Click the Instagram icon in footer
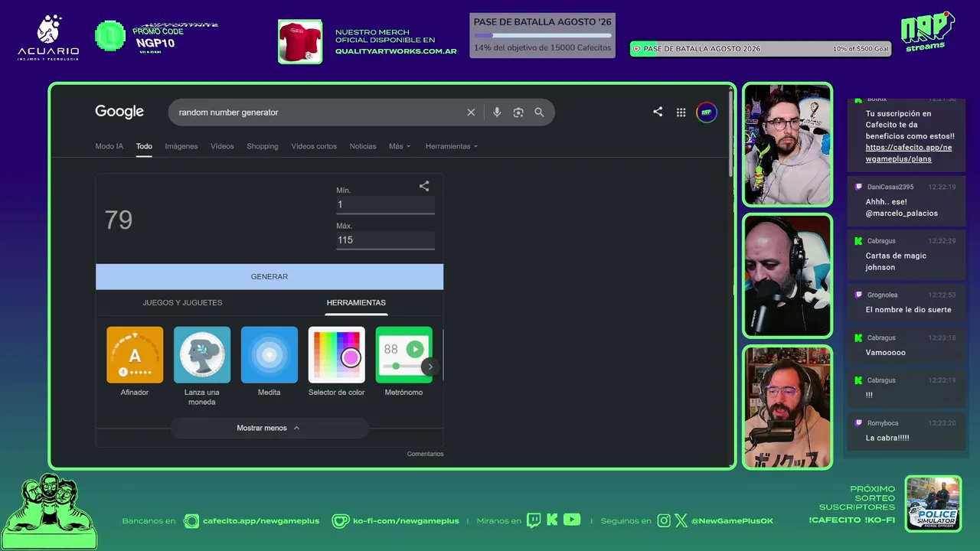The height and width of the screenshot is (551, 980). pyautogui.click(x=664, y=520)
